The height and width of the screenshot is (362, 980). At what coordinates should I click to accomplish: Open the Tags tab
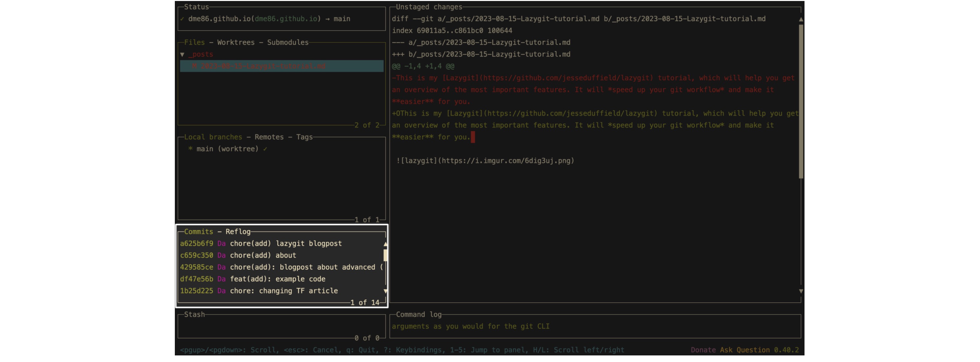click(x=304, y=137)
